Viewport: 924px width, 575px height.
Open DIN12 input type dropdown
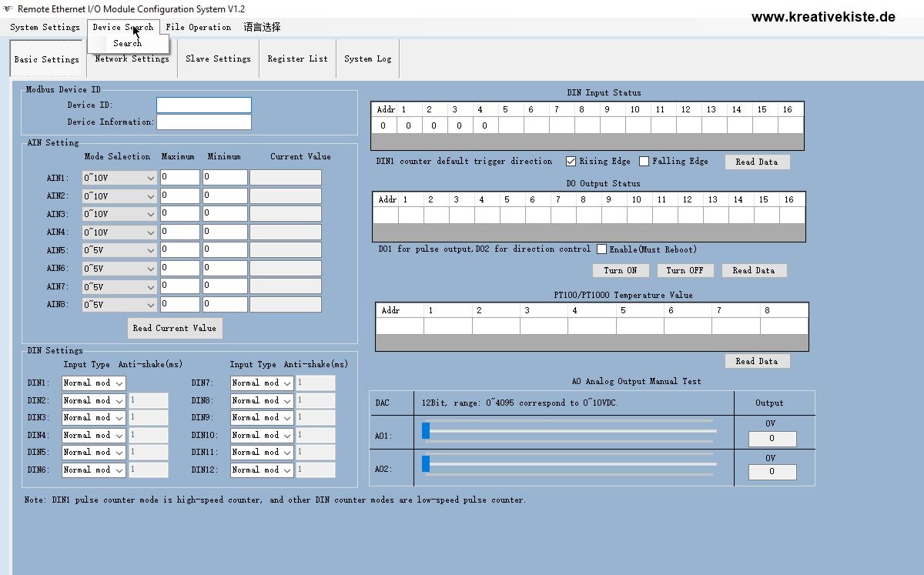click(262, 470)
